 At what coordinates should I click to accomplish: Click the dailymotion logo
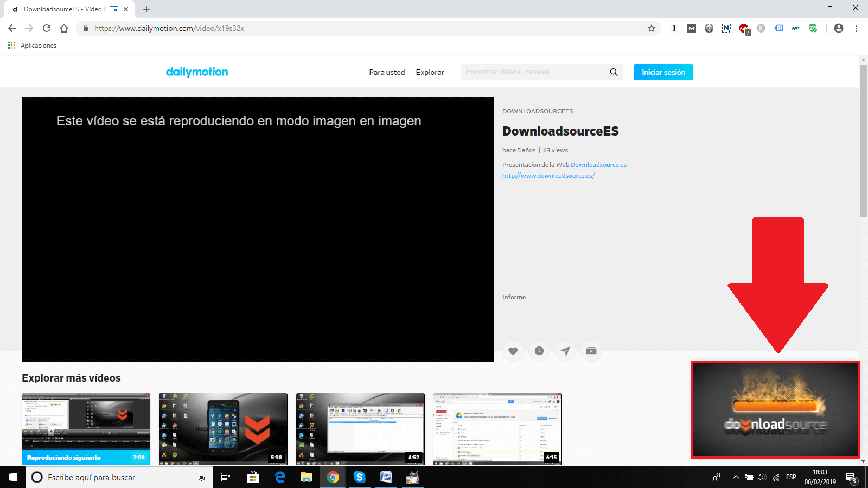[x=197, y=72]
